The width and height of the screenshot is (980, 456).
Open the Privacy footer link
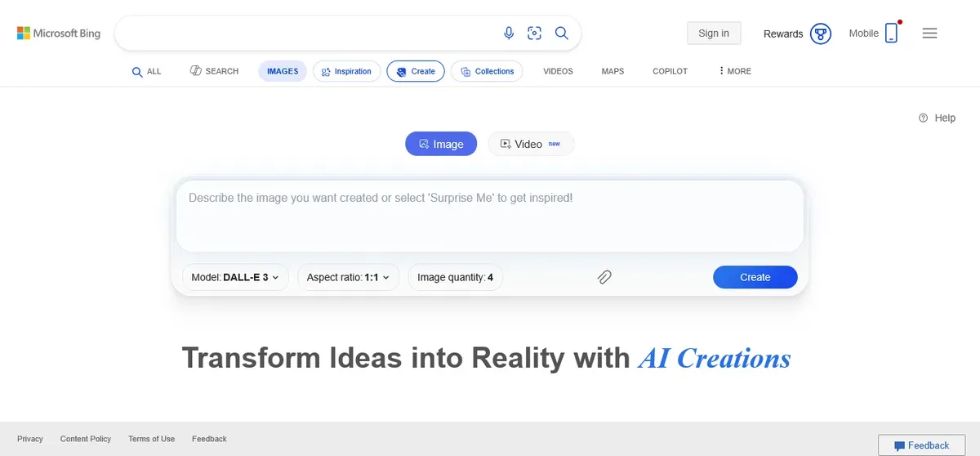(x=30, y=439)
